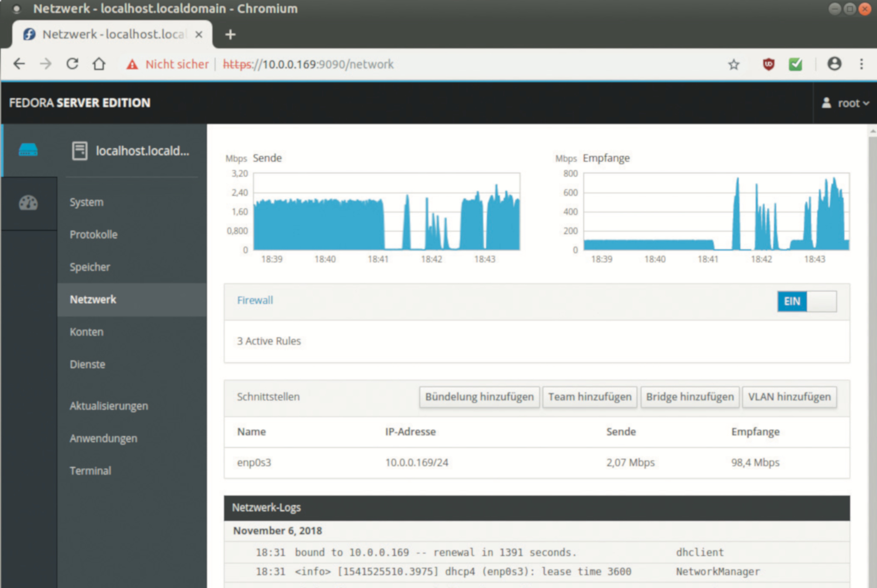Go to home page icon
877x588 pixels.
99,64
